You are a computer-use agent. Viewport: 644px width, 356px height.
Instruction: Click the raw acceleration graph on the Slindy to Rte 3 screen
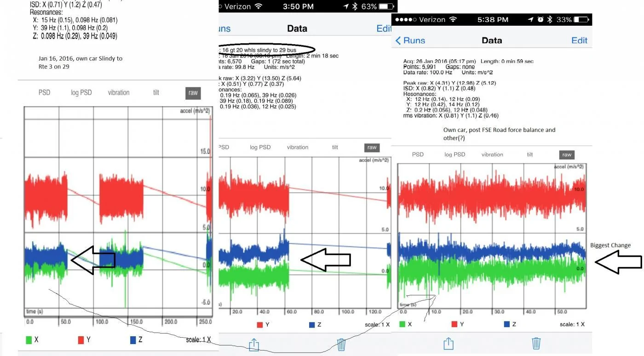click(x=118, y=212)
